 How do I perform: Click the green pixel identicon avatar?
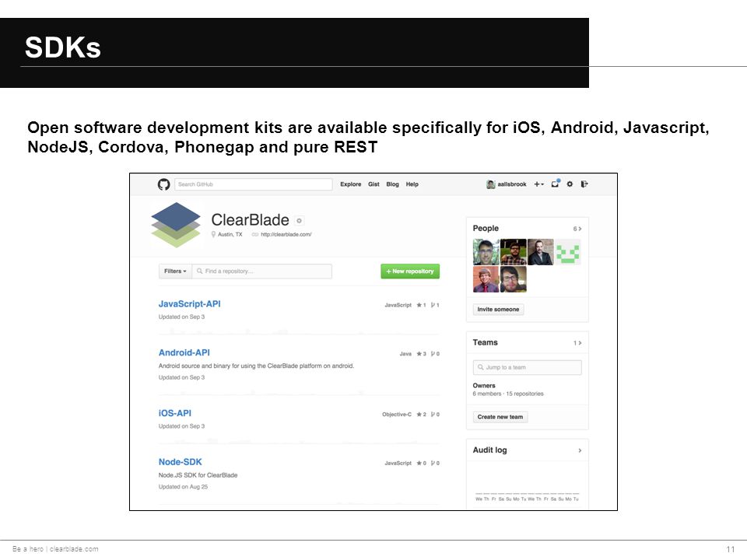click(568, 252)
